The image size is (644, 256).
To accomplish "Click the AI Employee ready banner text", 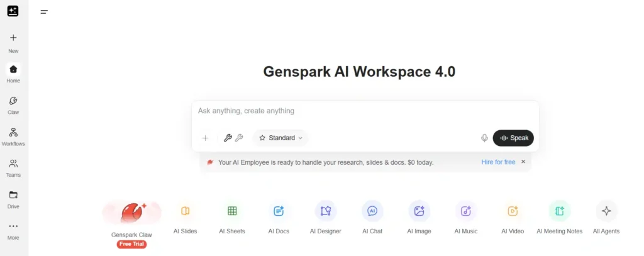I will coord(326,162).
